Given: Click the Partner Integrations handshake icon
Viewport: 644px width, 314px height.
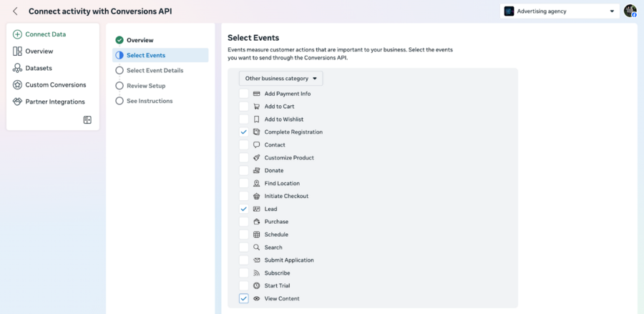Looking at the screenshot, I should pyautogui.click(x=17, y=102).
